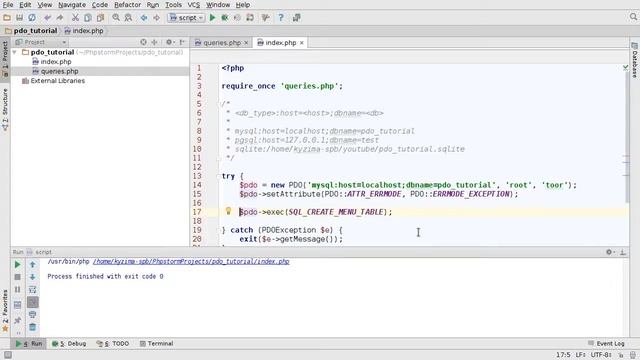Click the Synchronize toolbar icon

32,18
